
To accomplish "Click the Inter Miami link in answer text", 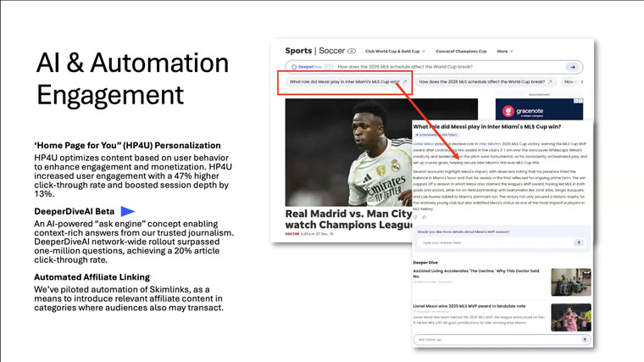I will (489, 144).
